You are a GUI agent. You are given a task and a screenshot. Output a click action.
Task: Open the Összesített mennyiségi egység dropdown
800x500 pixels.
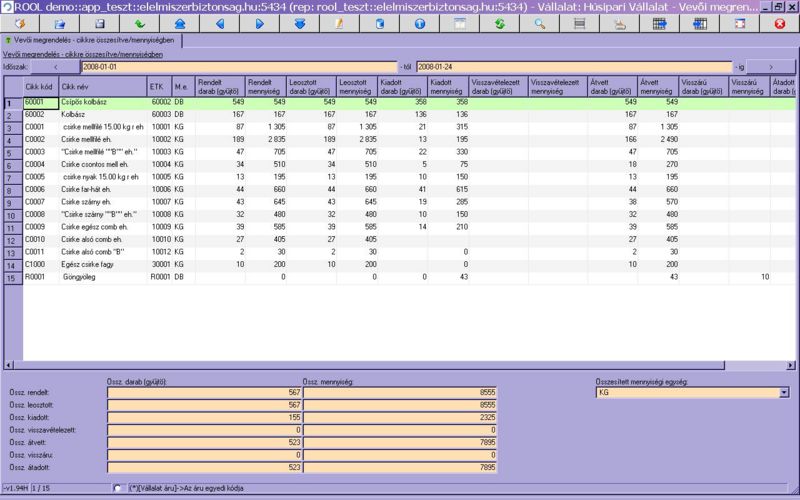[783, 393]
